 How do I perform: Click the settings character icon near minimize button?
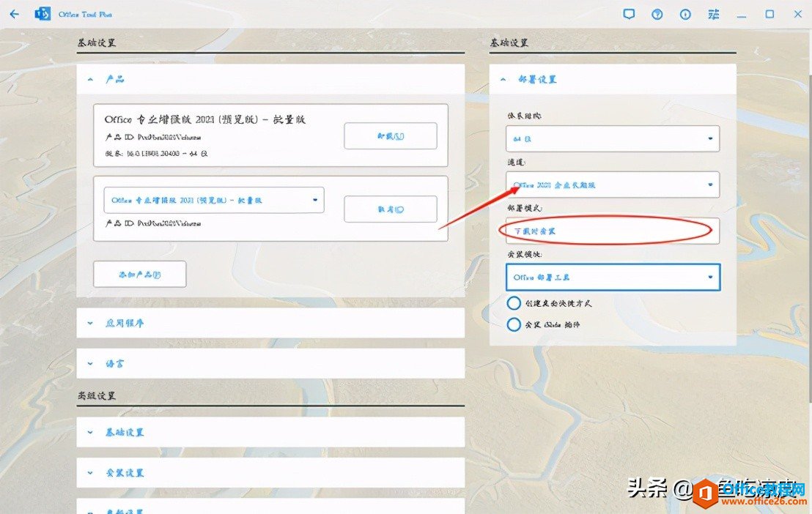click(712, 13)
